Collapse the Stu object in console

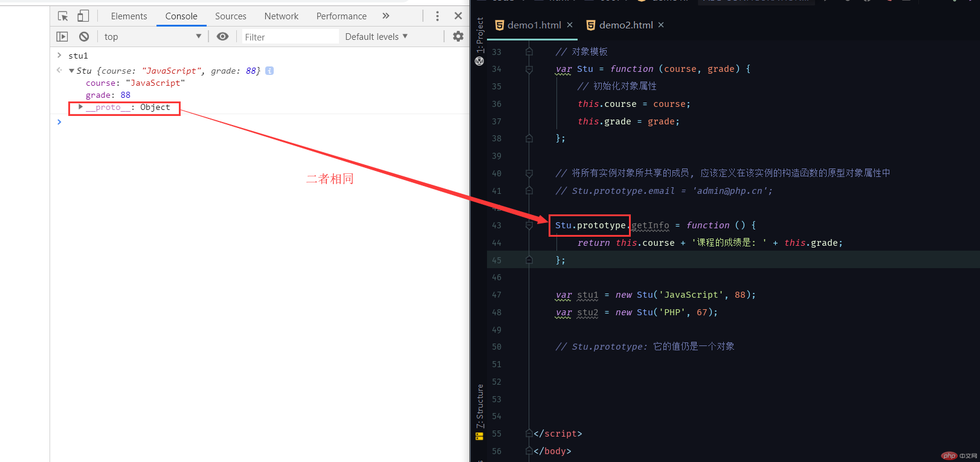tap(71, 71)
